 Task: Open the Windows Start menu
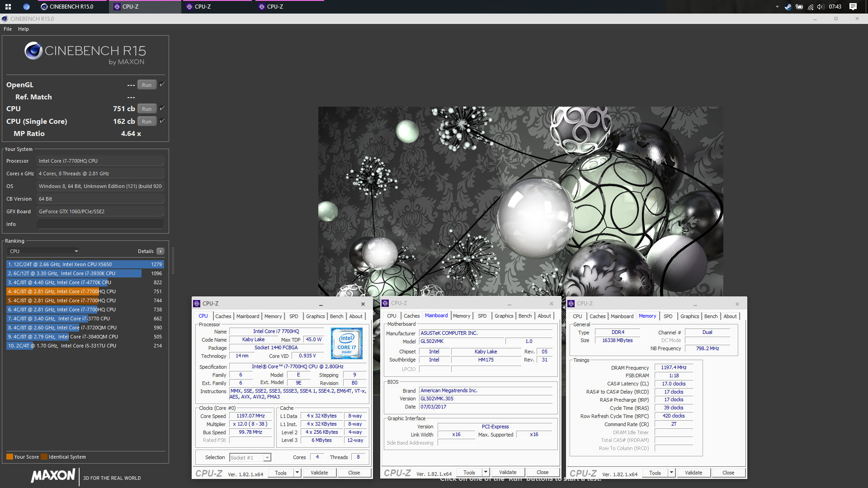coord(8,7)
